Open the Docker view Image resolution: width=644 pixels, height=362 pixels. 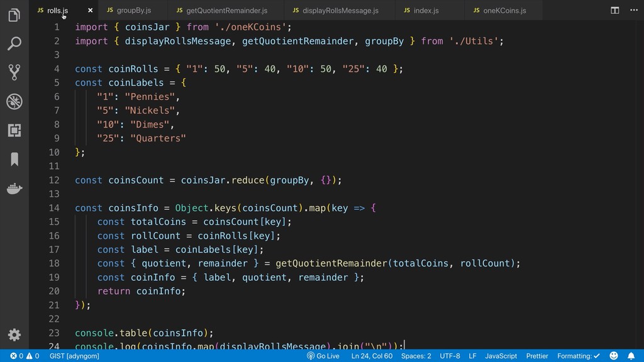(x=14, y=189)
